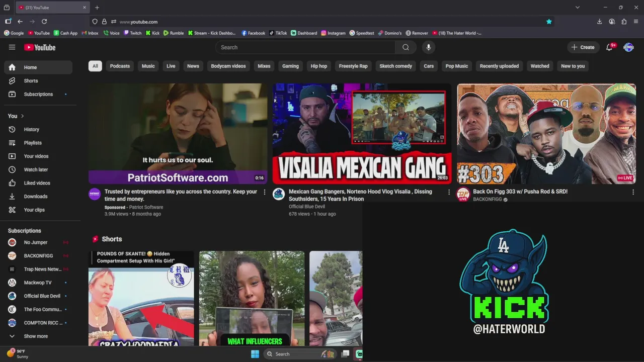The image size is (644, 362).
Task: Open options menu for Mexican Gang Bangers video
Action: pos(449,192)
